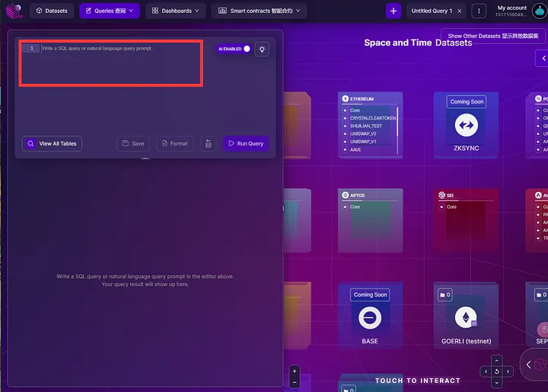Click the View All Tables button

click(52, 143)
